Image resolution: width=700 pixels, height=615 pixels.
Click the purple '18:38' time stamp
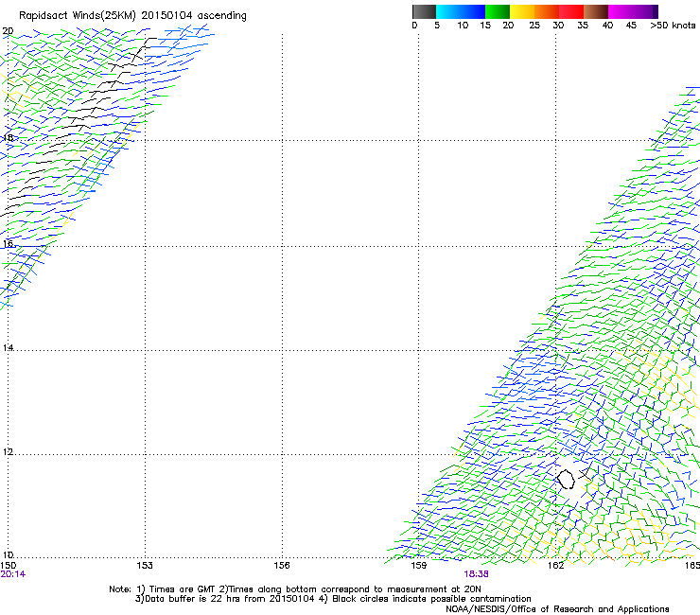476,574
